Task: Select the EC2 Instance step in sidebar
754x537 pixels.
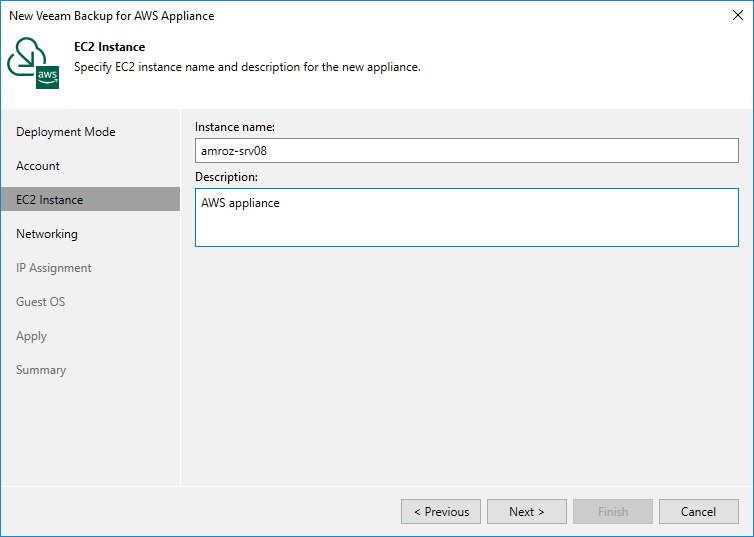Action: point(50,200)
